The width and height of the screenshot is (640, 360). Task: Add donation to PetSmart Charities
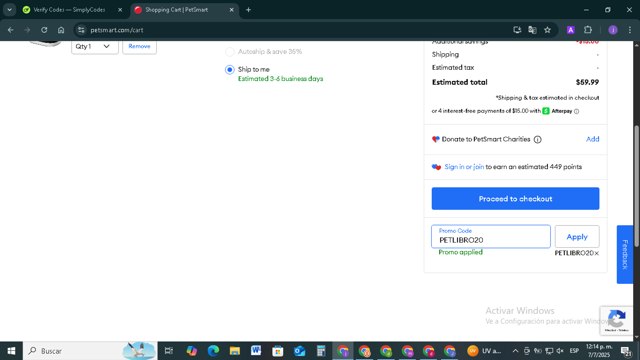point(593,139)
